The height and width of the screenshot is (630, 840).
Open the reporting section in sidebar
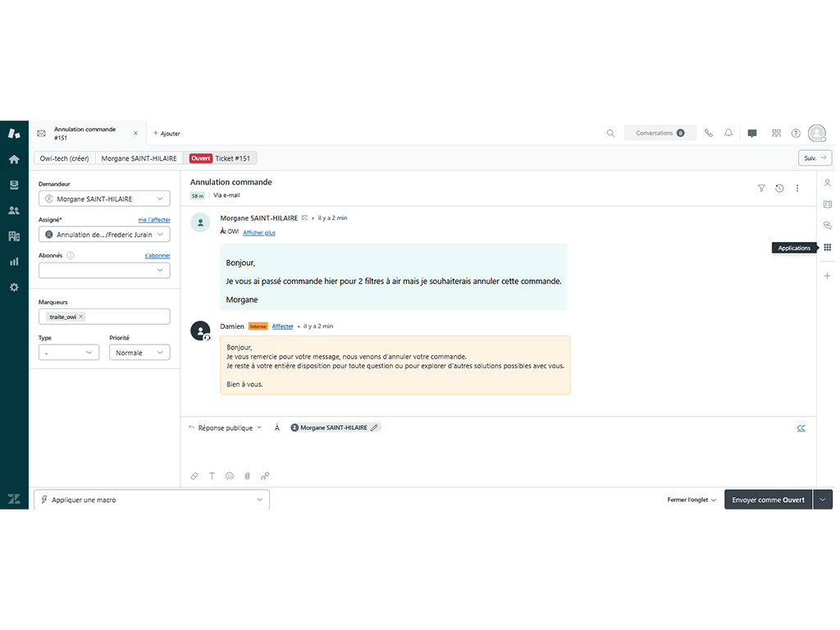(x=13, y=262)
